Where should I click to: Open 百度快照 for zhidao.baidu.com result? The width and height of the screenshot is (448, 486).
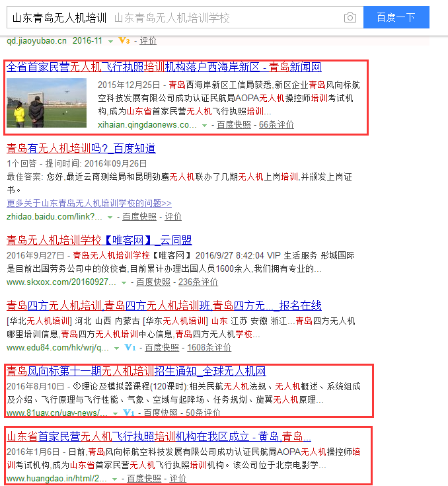click(139, 217)
